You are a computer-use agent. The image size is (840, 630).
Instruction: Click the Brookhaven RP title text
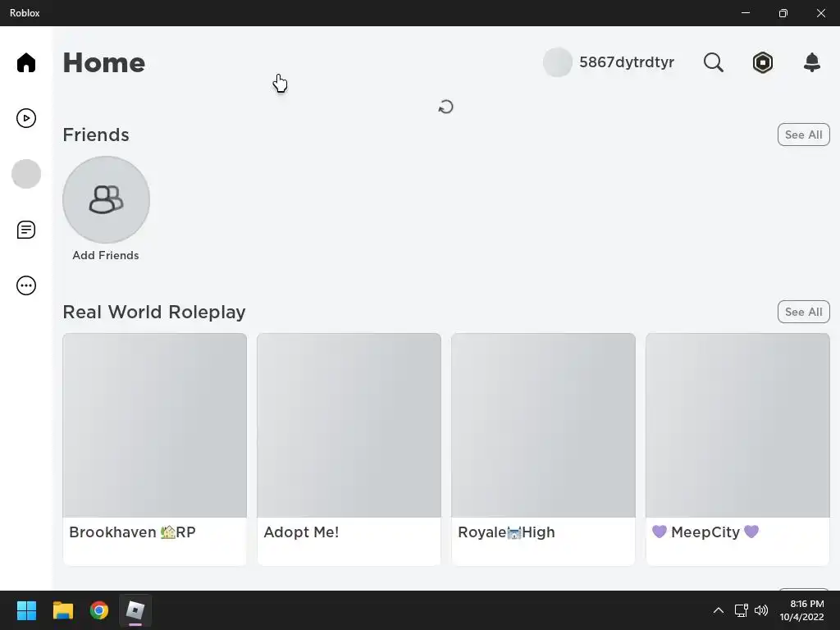(x=132, y=532)
